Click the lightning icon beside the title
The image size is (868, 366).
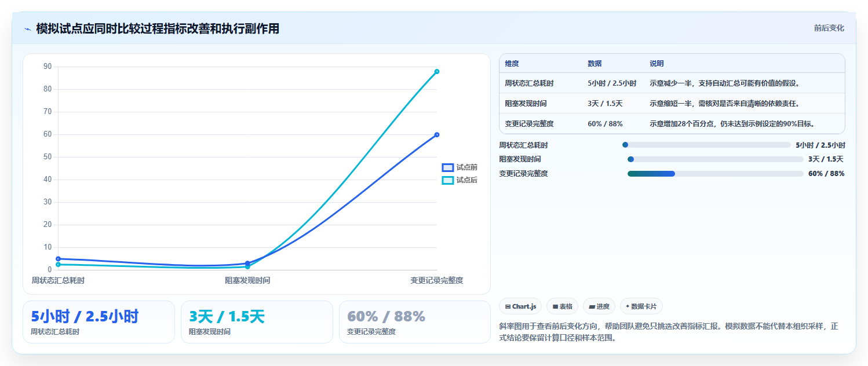pyautogui.click(x=27, y=29)
